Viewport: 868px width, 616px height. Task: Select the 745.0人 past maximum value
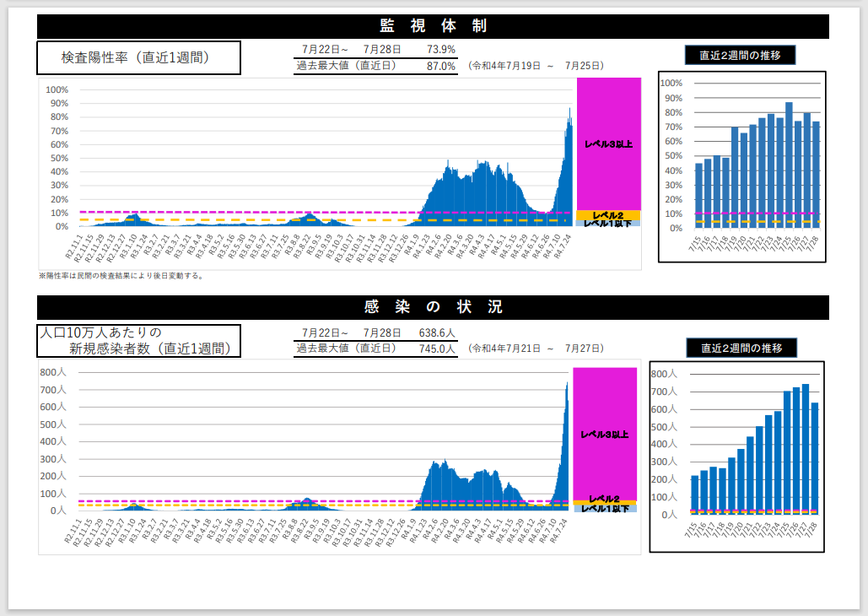pyautogui.click(x=437, y=348)
